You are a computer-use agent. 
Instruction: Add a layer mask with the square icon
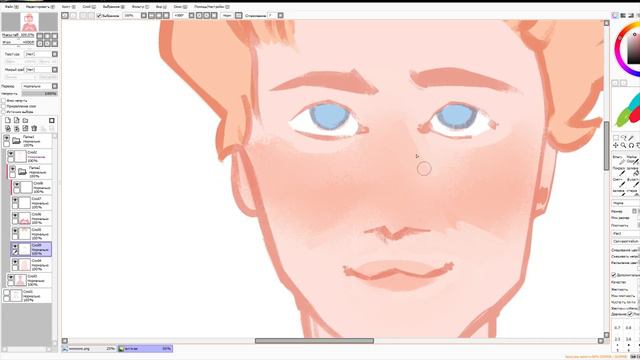[52, 120]
